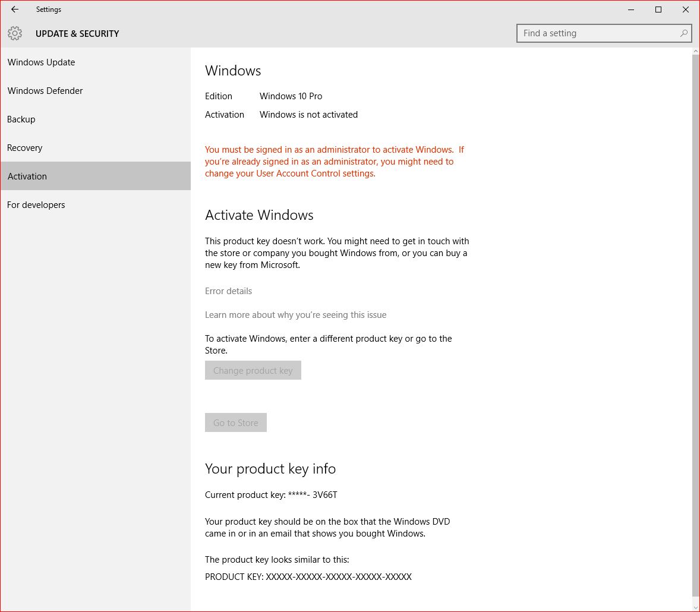Click the red administrator warning message
Screen dimensions: 700x612
pos(335,162)
